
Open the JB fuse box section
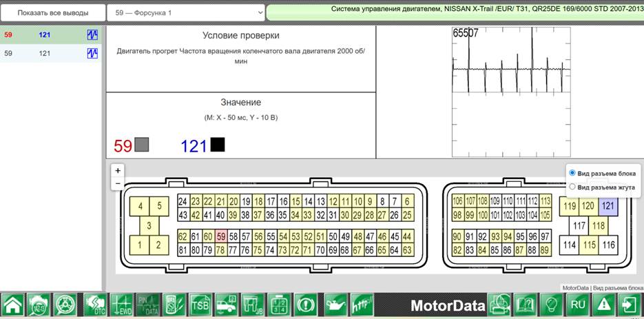pyautogui.click(x=253, y=305)
